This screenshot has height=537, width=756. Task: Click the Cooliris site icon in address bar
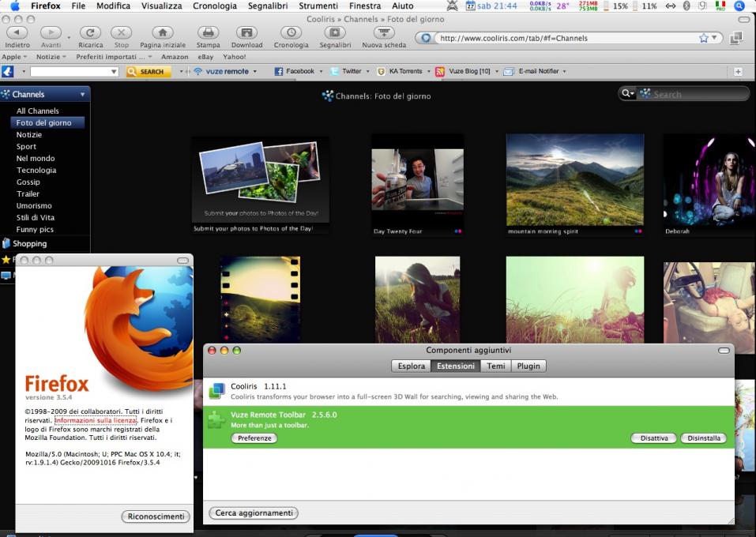(426, 38)
